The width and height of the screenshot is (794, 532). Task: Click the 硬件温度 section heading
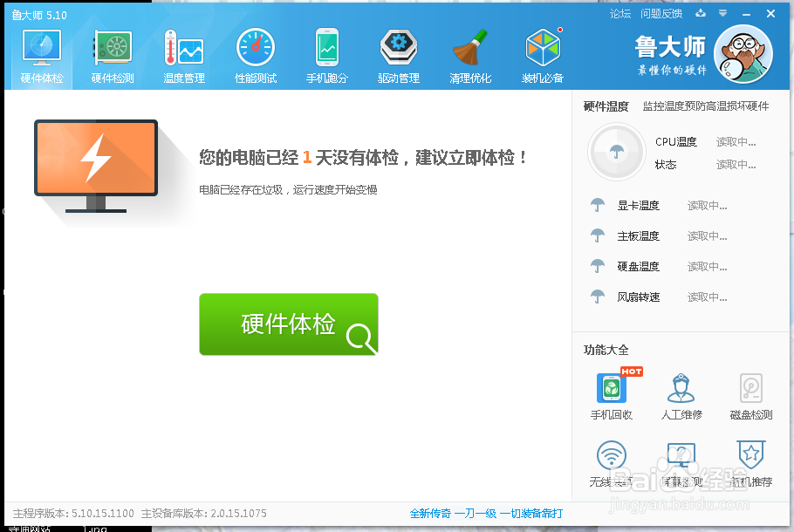(606, 106)
